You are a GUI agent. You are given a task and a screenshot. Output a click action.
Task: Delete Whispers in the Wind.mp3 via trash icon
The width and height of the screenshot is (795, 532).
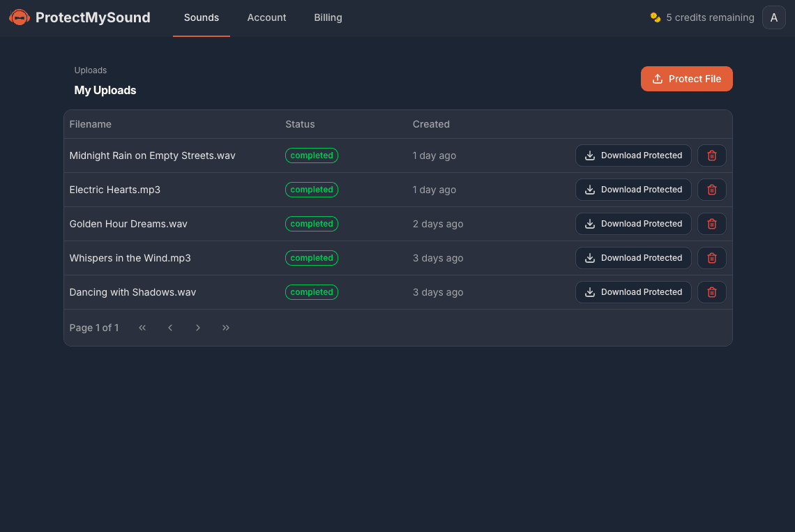click(x=711, y=257)
